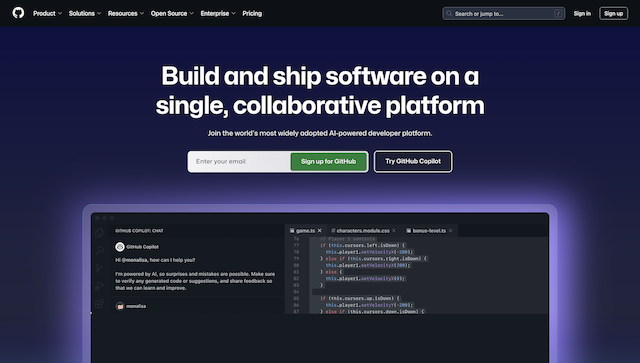The width and height of the screenshot is (640, 363).
Task: Close the game.ts tab
Action: [320, 231]
